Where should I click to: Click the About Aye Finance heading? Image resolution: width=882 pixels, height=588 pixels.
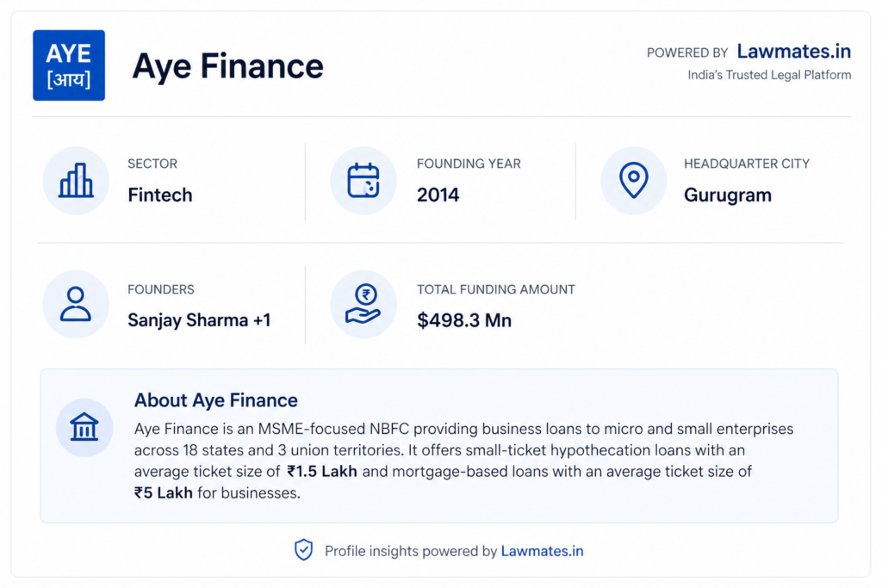(216, 400)
